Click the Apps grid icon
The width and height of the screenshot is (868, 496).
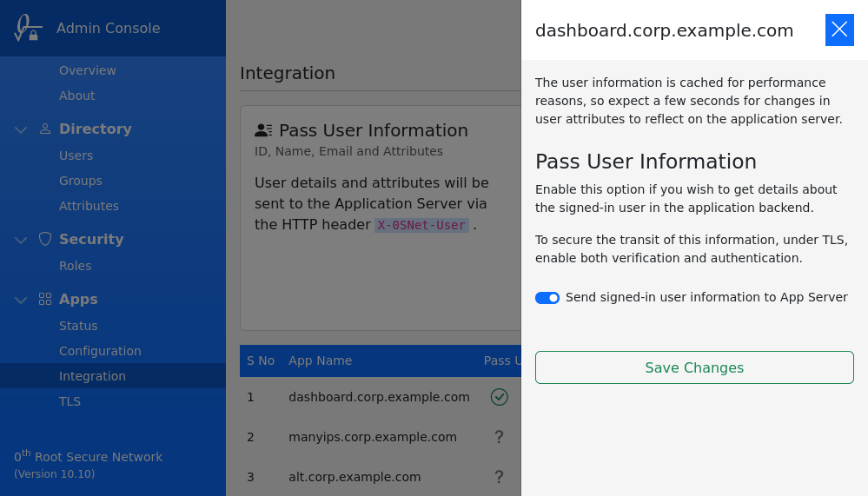(45, 299)
